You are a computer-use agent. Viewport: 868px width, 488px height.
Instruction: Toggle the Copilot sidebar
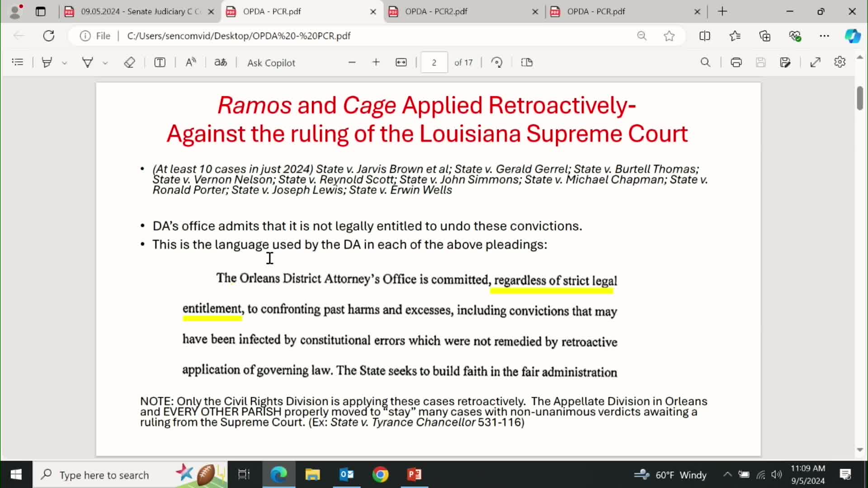853,36
